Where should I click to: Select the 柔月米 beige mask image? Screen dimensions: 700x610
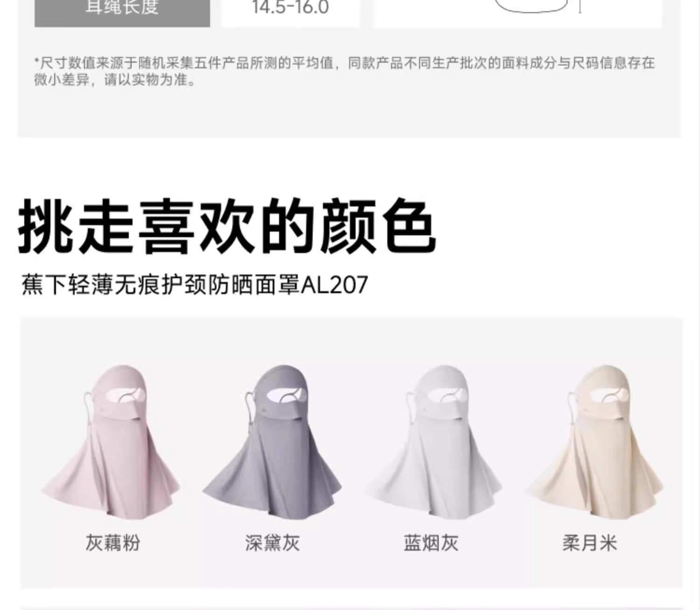click(x=594, y=441)
